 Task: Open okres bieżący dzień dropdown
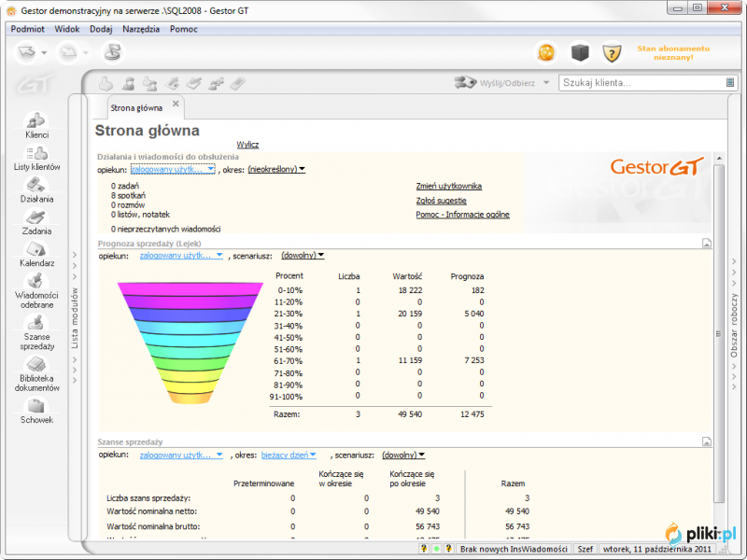(x=289, y=455)
